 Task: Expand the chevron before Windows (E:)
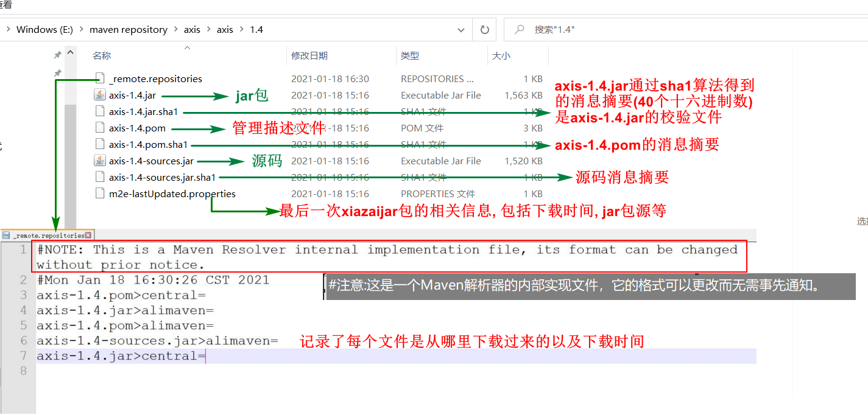[x=8, y=29]
